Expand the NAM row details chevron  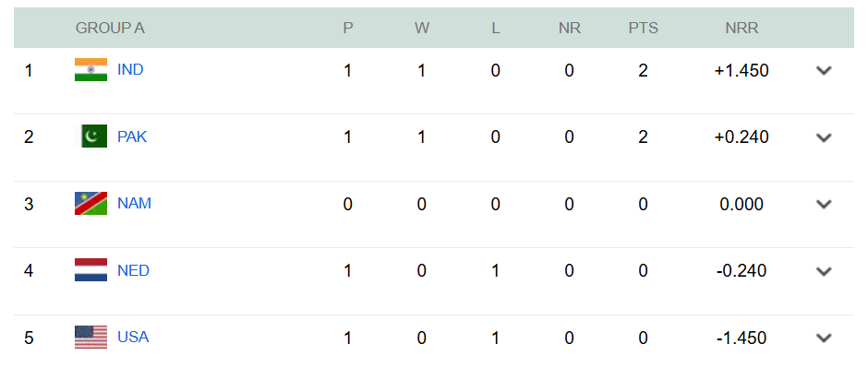click(x=824, y=204)
